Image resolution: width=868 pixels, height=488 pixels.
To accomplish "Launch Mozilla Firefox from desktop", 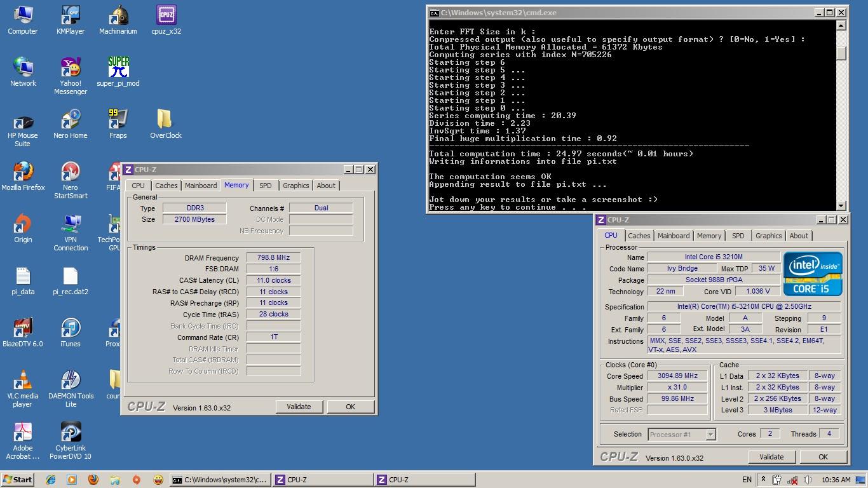I will 23,176.
